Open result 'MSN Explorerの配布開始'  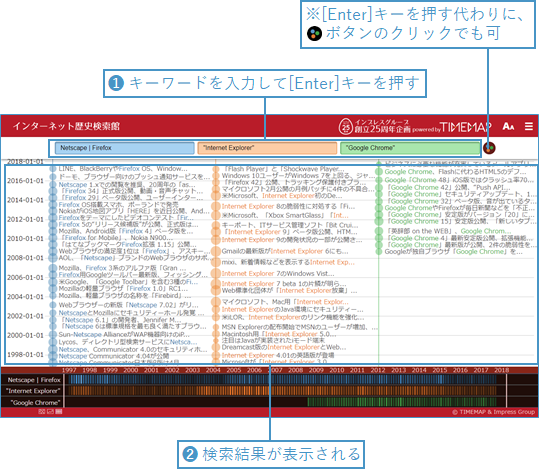tap(299, 327)
